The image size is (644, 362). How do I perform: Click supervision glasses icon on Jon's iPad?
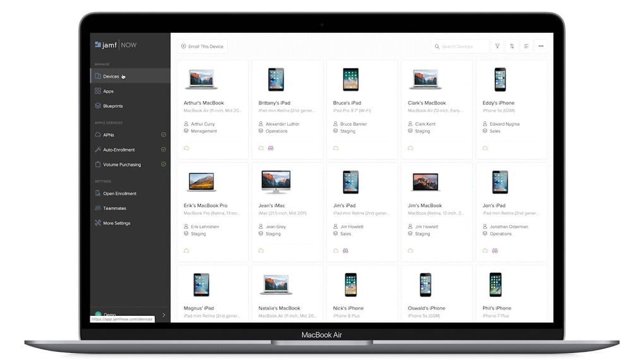[x=495, y=251]
